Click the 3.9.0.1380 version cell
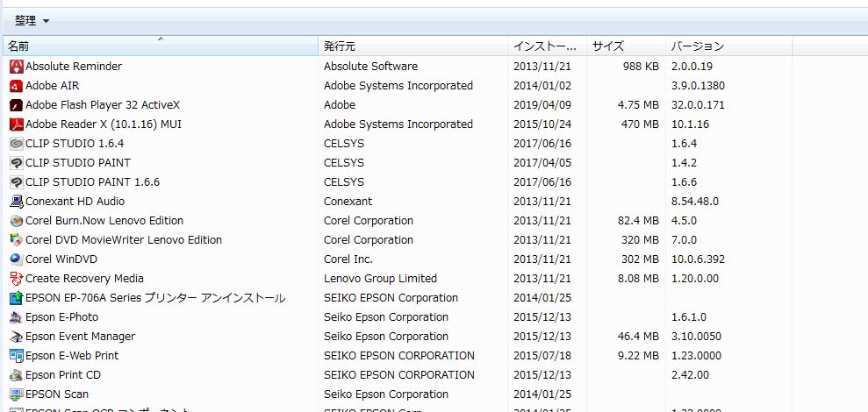Image resolution: width=868 pixels, height=412 pixels. tap(698, 86)
